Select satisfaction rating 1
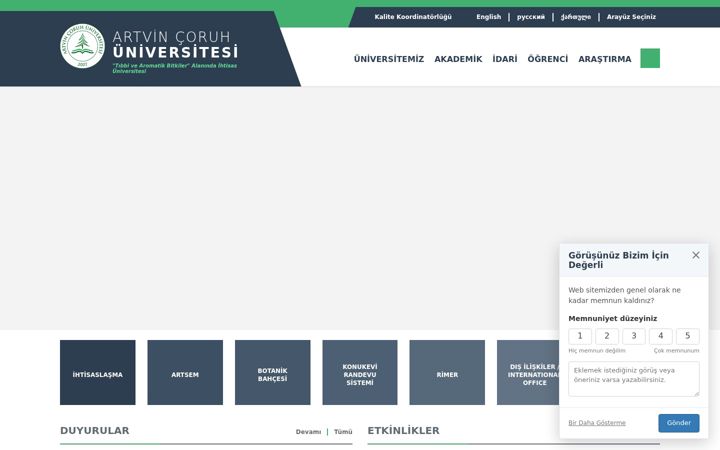720x450 pixels. tap(580, 336)
